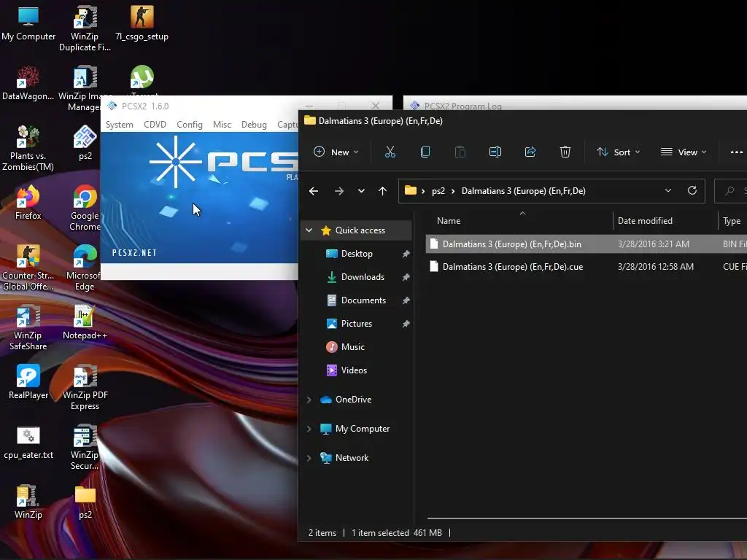This screenshot has width=747, height=560.
Task: Collapse the Quick access tree section
Action: pyautogui.click(x=309, y=230)
